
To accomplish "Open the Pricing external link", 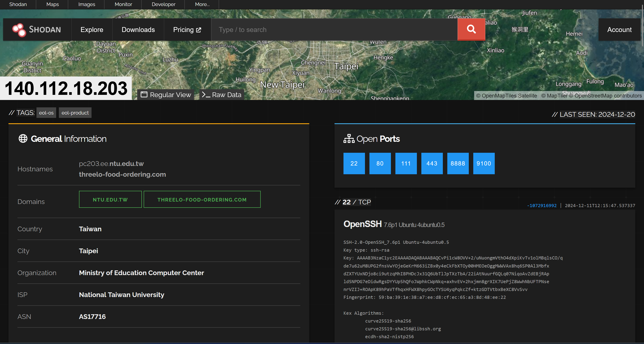I will (187, 30).
